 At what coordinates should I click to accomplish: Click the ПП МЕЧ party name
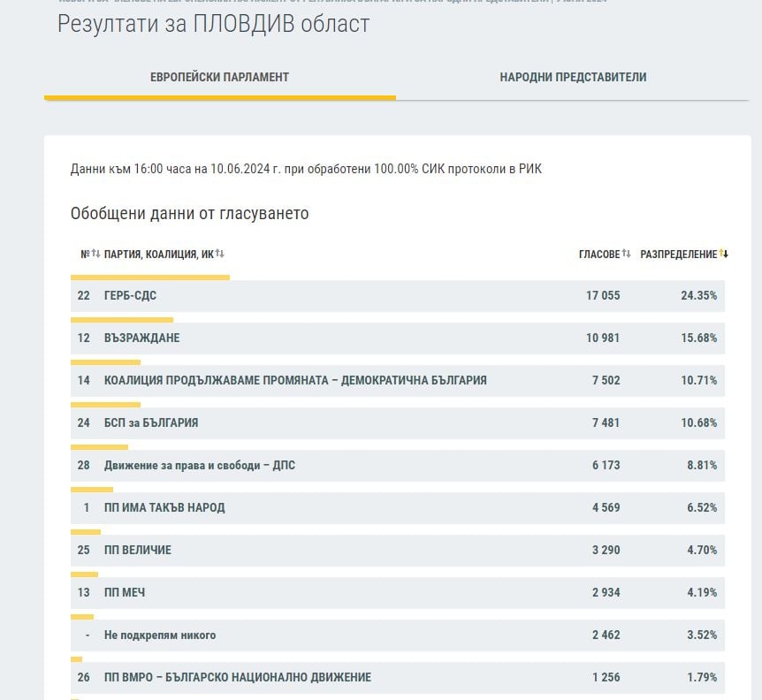(125, 593)
